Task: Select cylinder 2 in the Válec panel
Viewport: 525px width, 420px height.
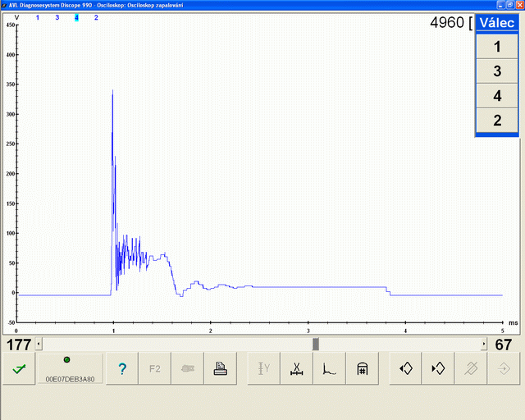Action: coord(497,120)
